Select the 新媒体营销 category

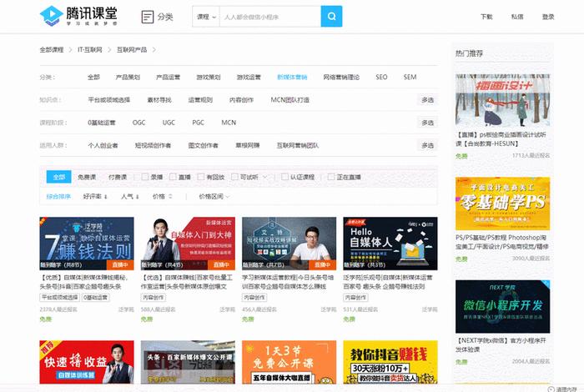292,77
